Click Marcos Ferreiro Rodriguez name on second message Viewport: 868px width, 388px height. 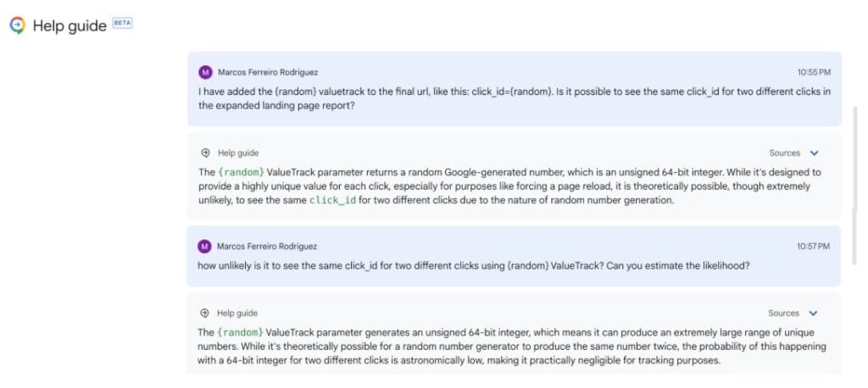pos(267,247)
